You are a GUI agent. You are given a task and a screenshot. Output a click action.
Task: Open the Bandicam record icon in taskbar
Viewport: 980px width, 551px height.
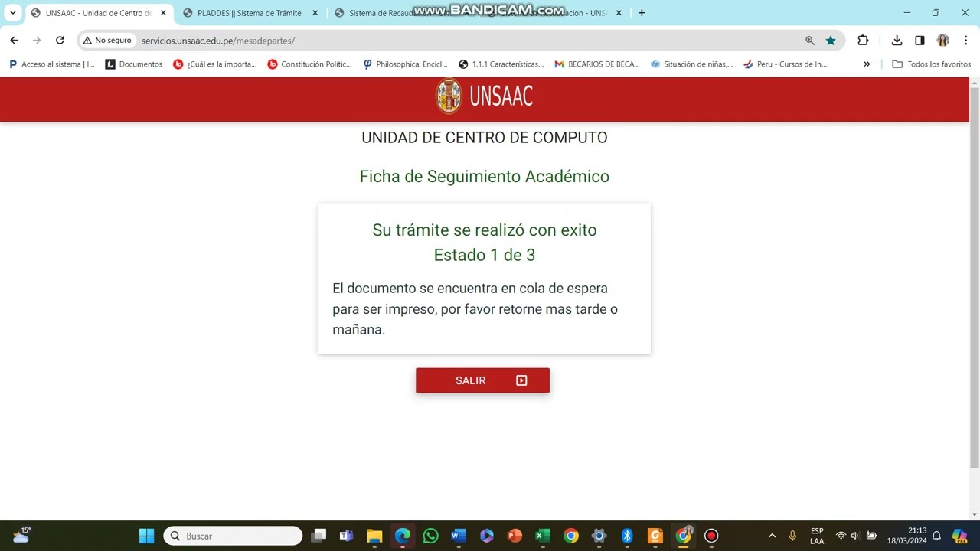[x=711, y=536]
